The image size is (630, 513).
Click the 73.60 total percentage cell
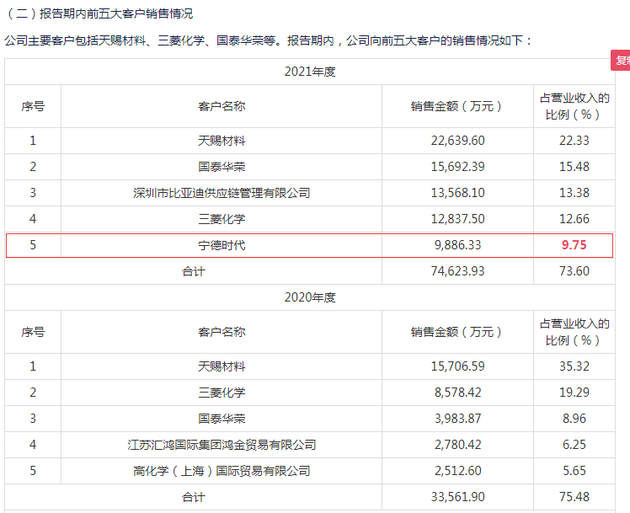click(x=574, y=270)
